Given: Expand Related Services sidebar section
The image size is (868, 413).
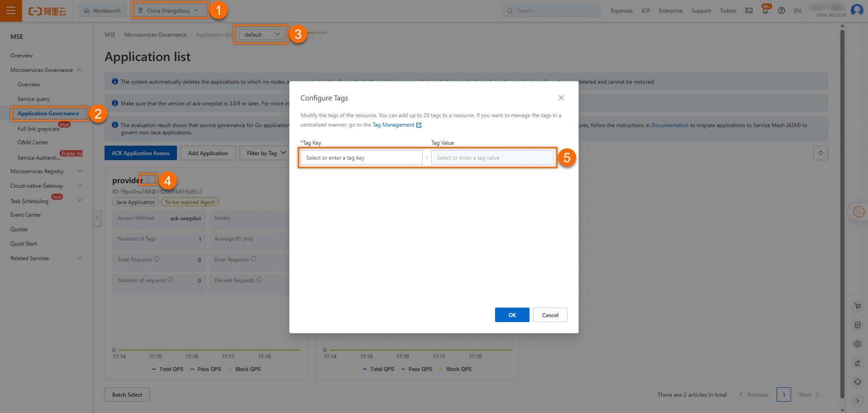Looking at the screenshot, I should pyautogui.click(x=80, y=258).
